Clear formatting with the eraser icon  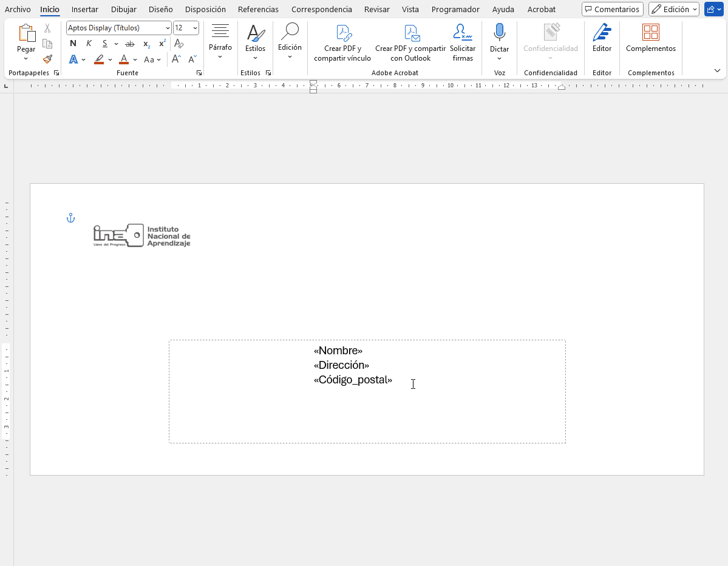coord(179,44)
